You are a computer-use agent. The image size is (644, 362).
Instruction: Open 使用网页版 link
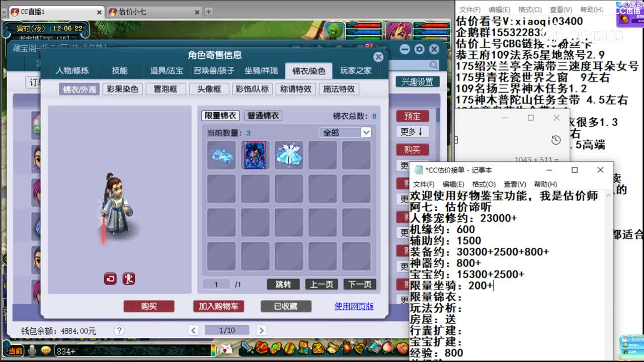pos(354,306)
